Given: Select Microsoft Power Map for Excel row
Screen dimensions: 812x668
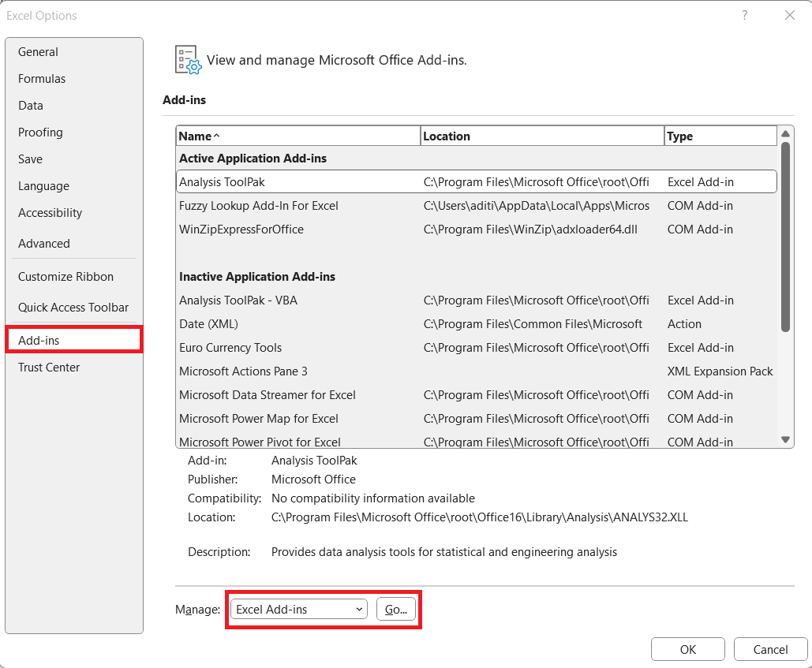Looking at the screenshot, I should [477, 419].
